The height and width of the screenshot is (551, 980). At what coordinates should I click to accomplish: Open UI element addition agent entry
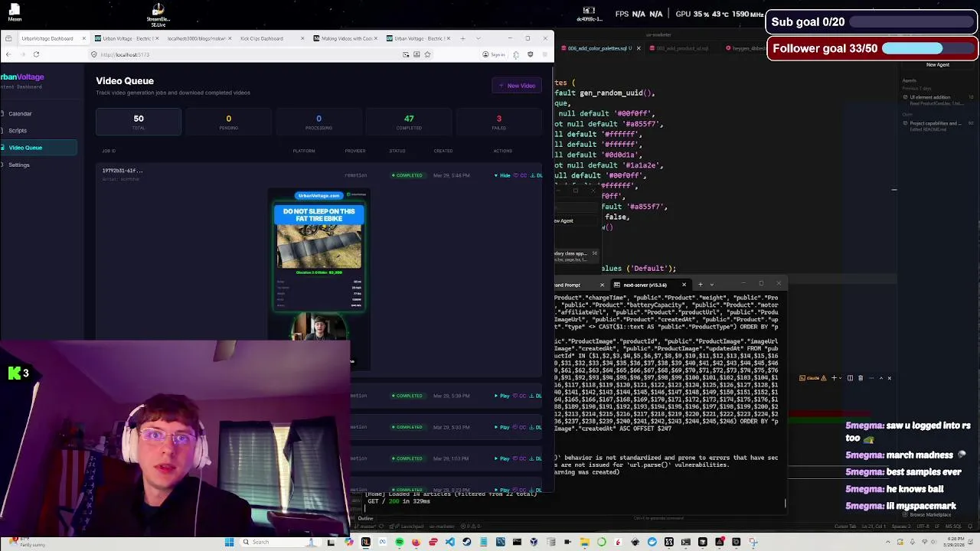(x=937, y=99)
